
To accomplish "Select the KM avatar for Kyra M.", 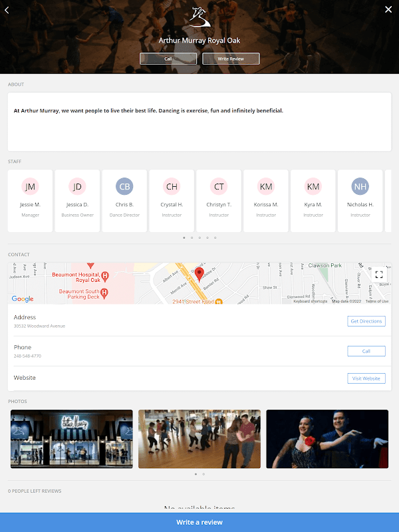I will tap(313, 186).
